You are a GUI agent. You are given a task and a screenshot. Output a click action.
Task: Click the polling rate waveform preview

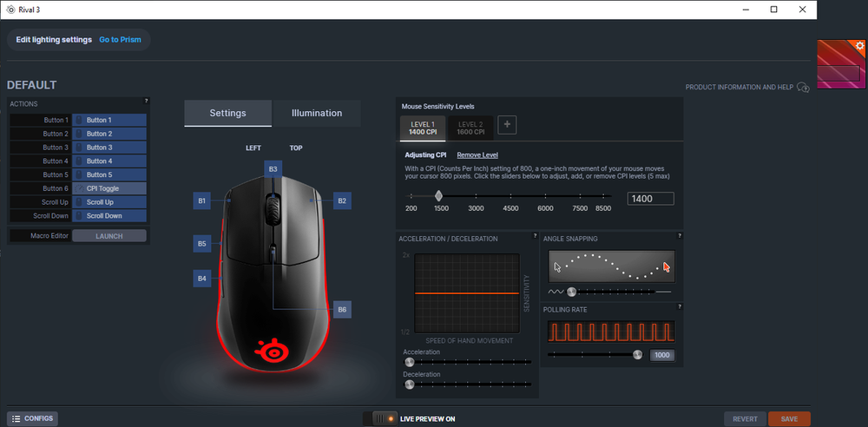coord(612,332)
